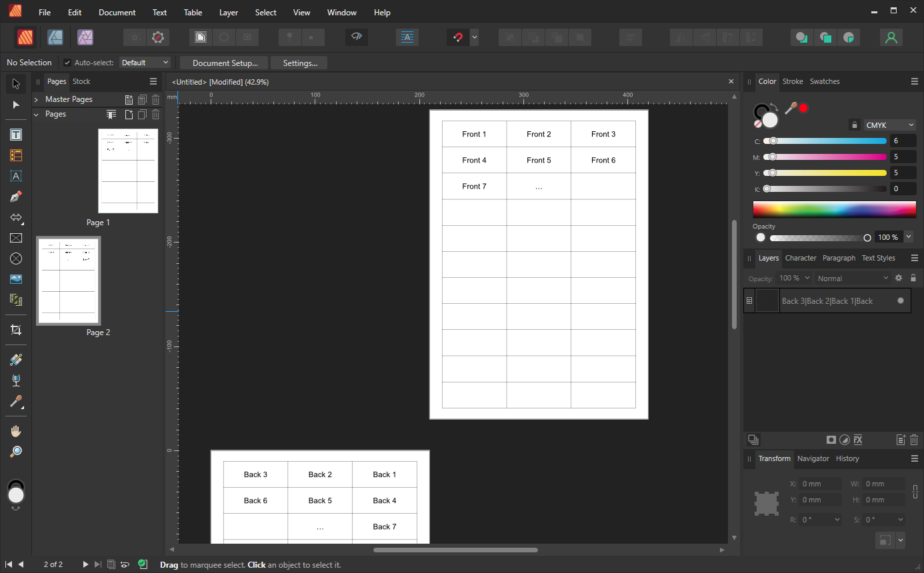Go to the first page in the status bar
The image size is (924, 573).
[9, 564]
